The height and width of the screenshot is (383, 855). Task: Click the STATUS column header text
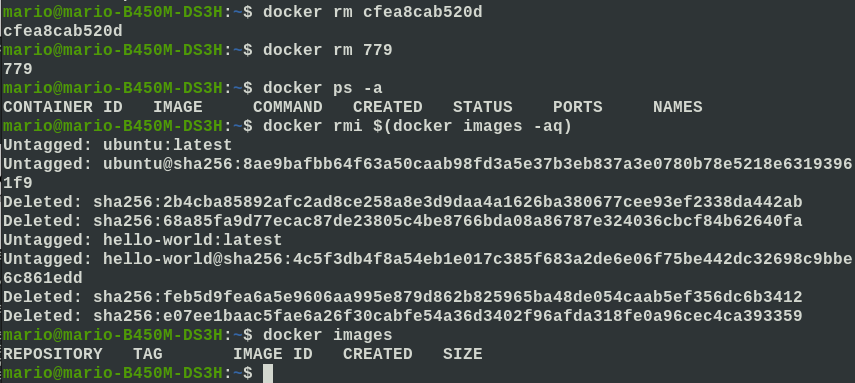pos(483,107)
